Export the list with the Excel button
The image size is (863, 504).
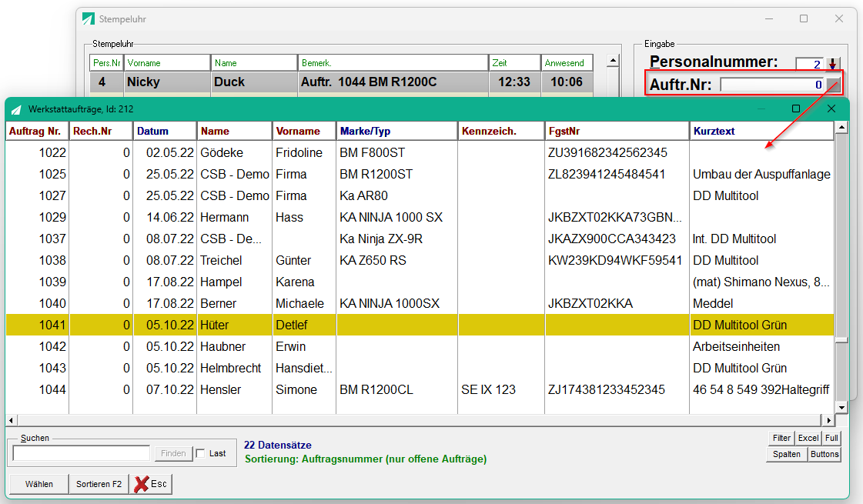coord(808,438)
